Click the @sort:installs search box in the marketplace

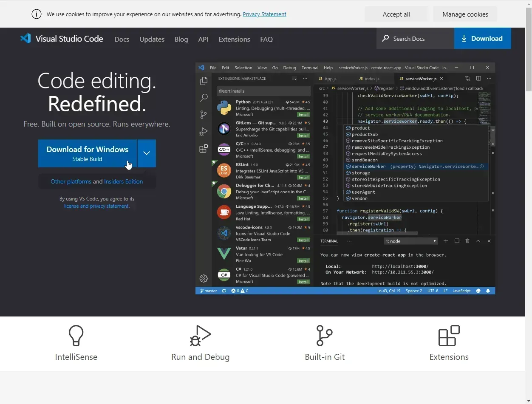[x=263, y=91]
